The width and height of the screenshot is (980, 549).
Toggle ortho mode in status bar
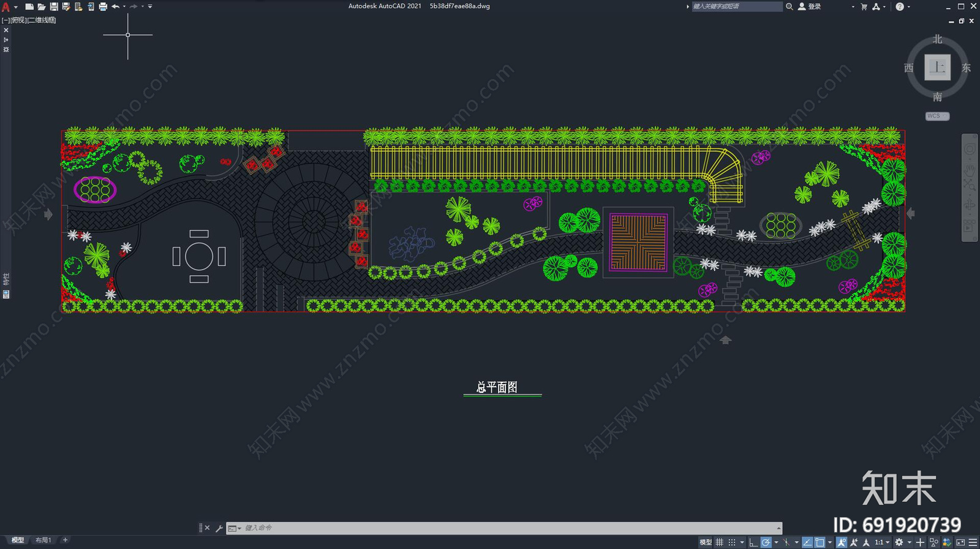point(753,542)
